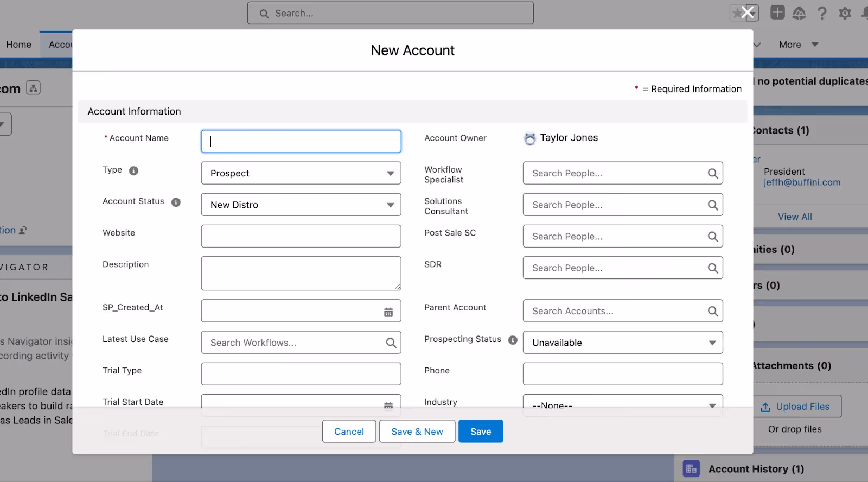The height and width of the screenshot is (482, 868).
Task: Go to the Home tab
Action: tap(19, 45)
